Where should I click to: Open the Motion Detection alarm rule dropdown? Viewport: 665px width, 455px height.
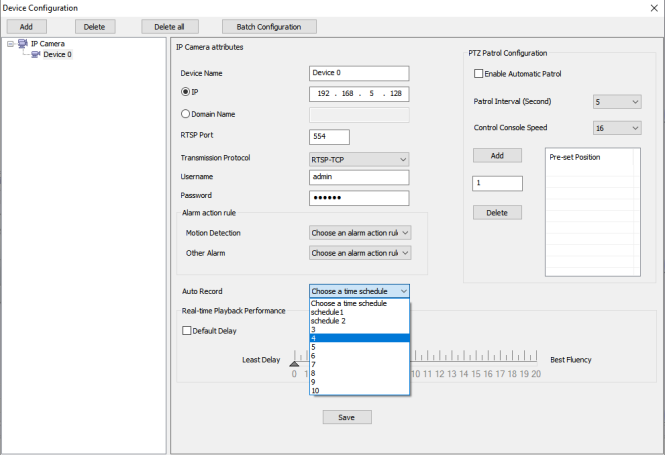(x=360, y=233)
